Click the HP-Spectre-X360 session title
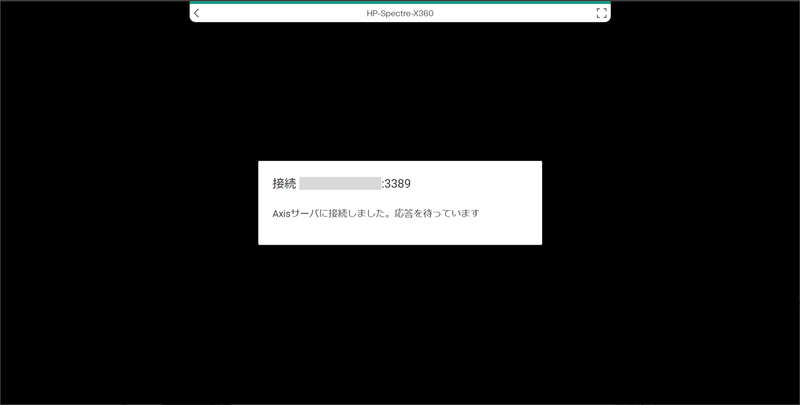The image size is (800, 405). tap(400, 13)
